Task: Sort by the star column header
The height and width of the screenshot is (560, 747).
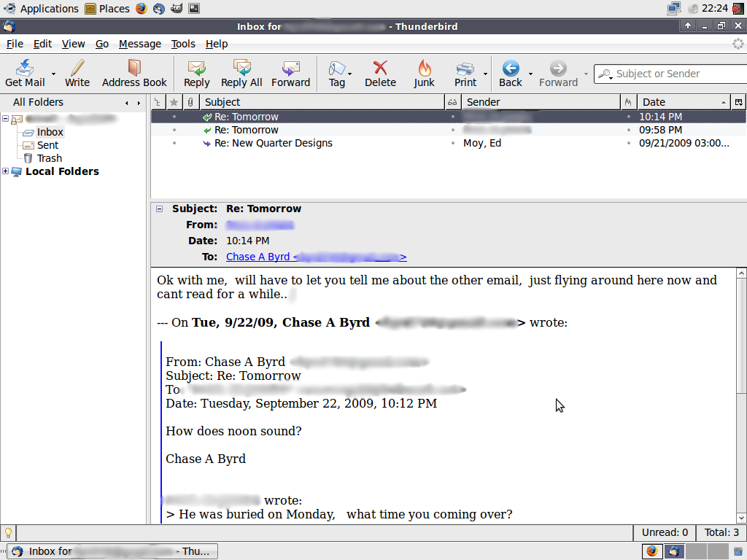Action: click(174, 102)
